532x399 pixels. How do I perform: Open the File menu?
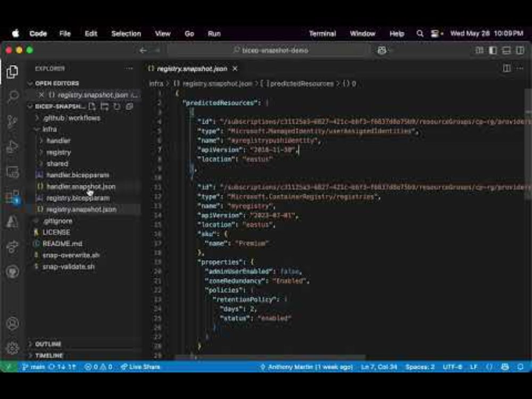coord(65,34)
